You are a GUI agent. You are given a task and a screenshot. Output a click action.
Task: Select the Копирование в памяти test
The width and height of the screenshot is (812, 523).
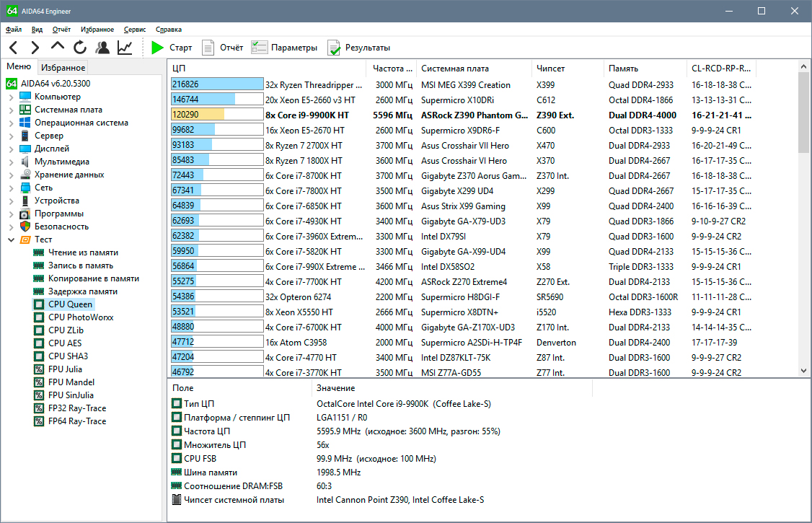(x=86, y=278)
